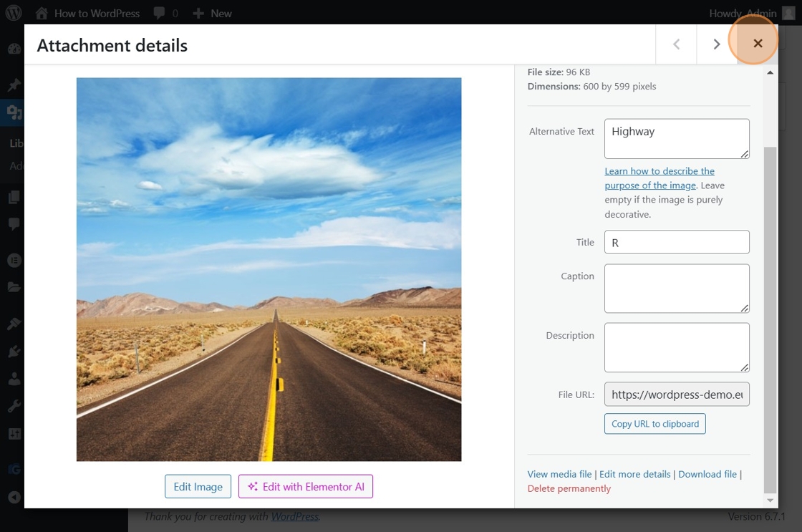Click the "Version 6.7.1" footer text
This screenshot has width=802, height=532.
(756, 517)
